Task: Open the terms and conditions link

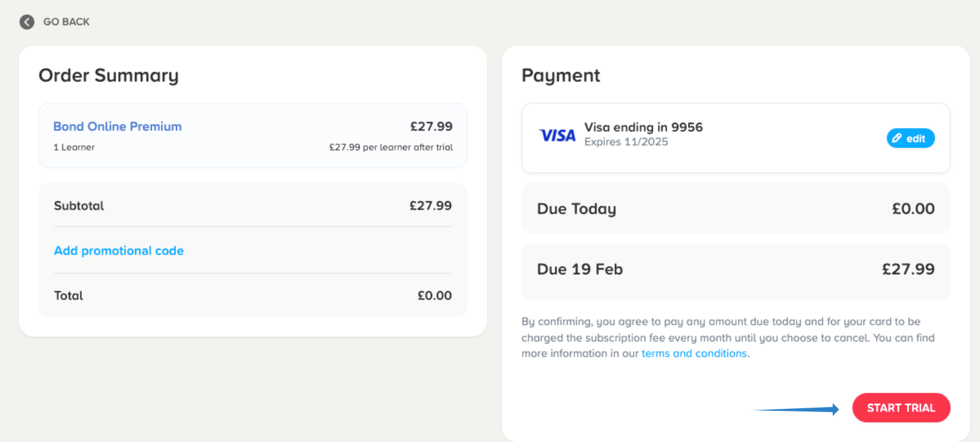Action: coord(694,354)
